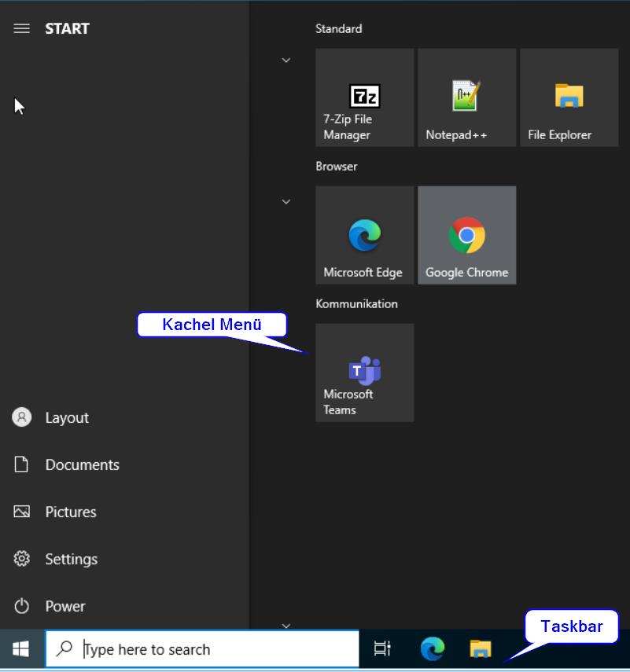
Task: Select the Kommunikation group heading
Action: click(357, 304)
